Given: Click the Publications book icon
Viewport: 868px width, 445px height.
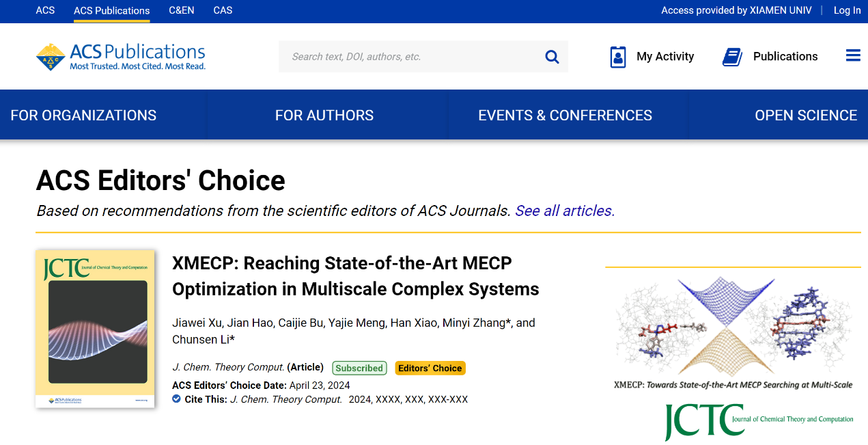Looking at the screenshot, I should (x=732, y=57).
